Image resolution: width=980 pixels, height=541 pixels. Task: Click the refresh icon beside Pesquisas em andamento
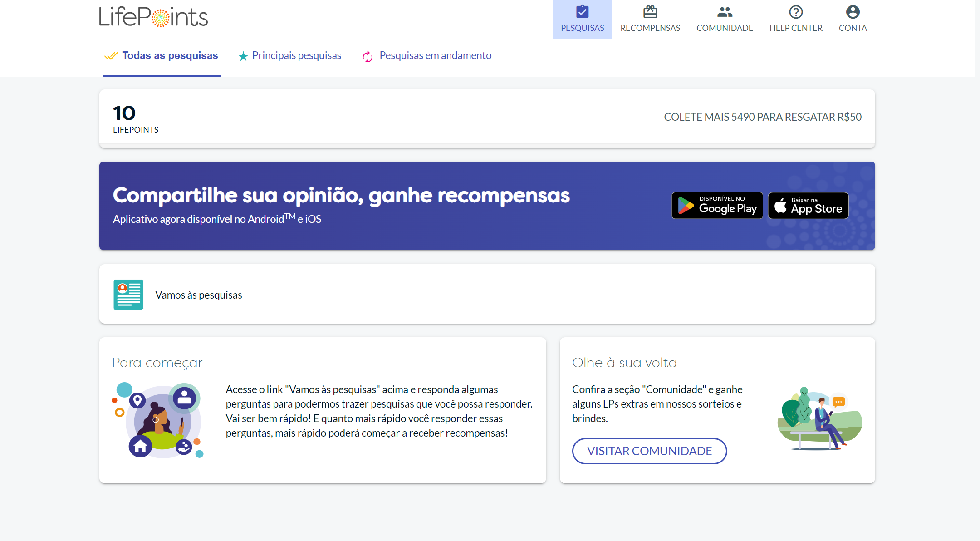pos(367,56)
